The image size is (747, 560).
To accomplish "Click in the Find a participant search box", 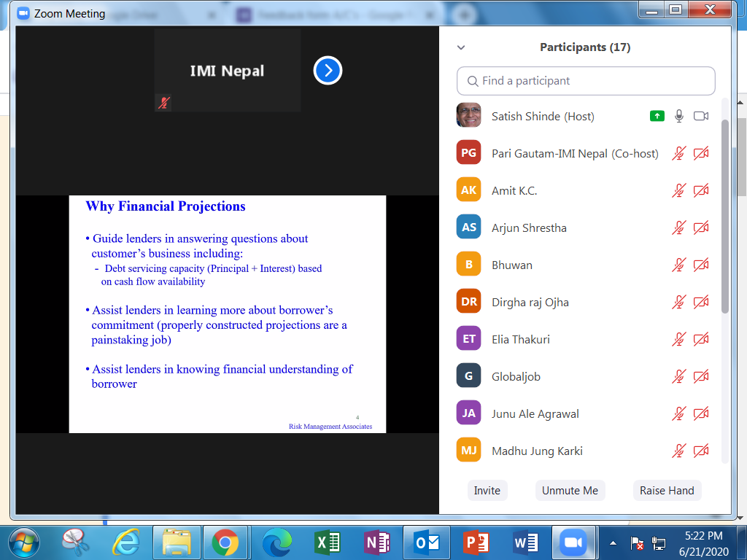I will coord(586,81).
